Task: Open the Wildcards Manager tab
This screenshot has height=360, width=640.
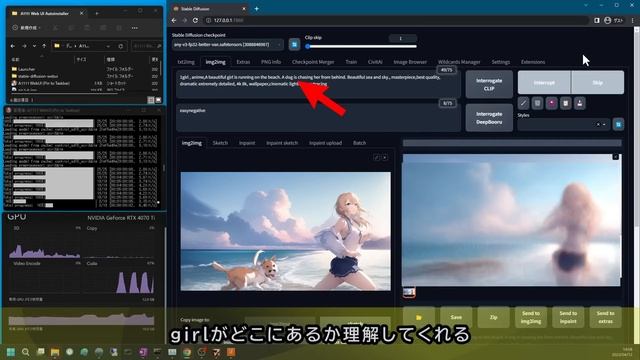Action: (459, 62)
